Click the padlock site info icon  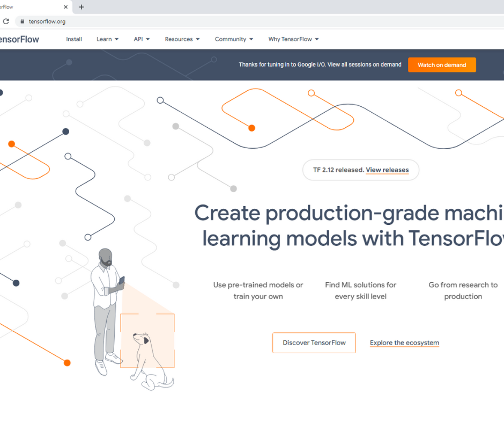click(22, 21)
